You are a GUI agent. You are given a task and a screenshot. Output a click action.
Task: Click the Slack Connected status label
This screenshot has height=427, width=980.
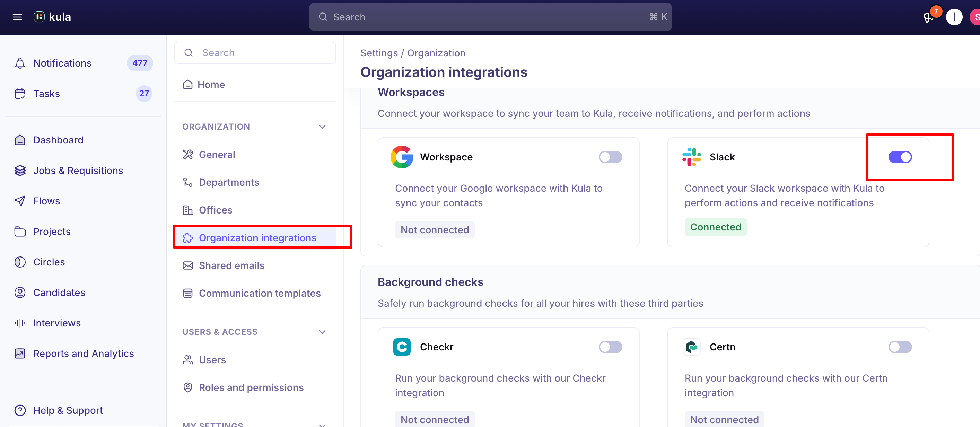[716, 227]
